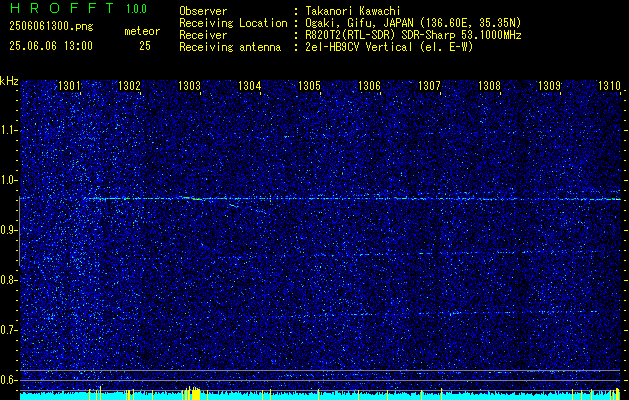Screen dimensions: 629x400
Task: Click the 1301 time axis label
Action: (x=69, y=85)
